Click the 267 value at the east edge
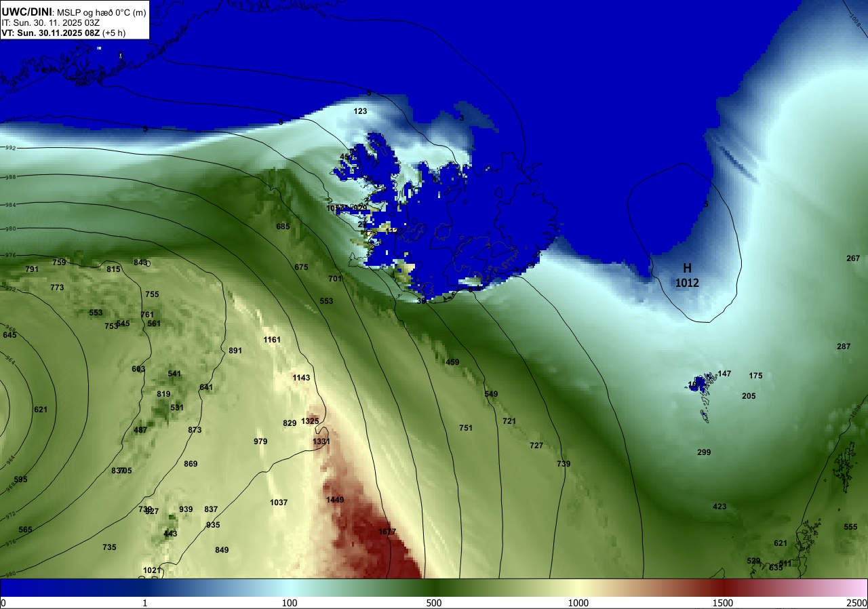 tap(853, 258)
